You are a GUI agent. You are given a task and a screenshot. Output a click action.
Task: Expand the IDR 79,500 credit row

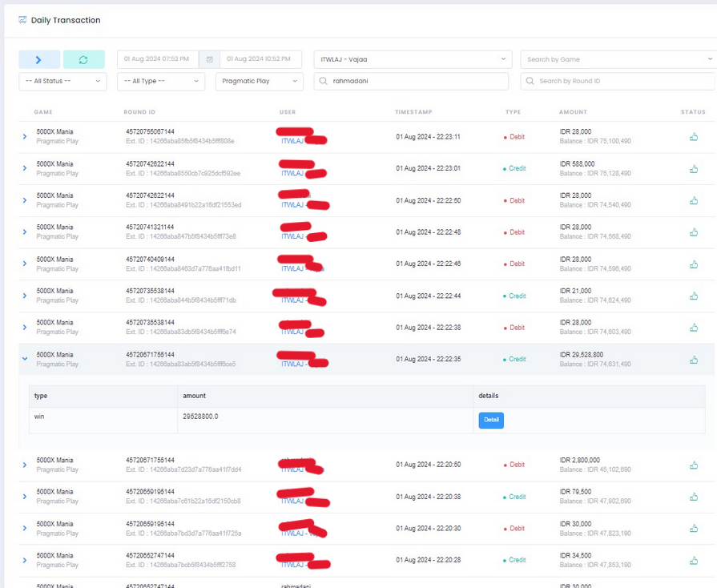click(25, 497)
